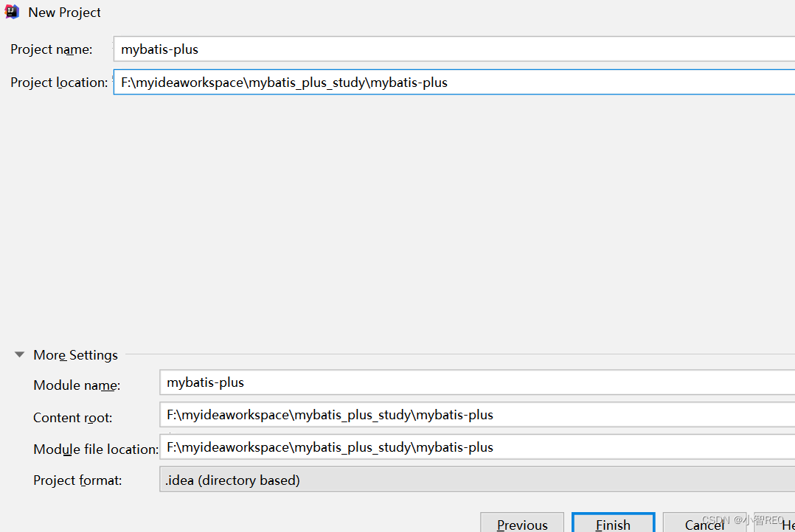795x532 pixels.
Task: Click the "Project location:" label
Action: (x=59, y=83)
